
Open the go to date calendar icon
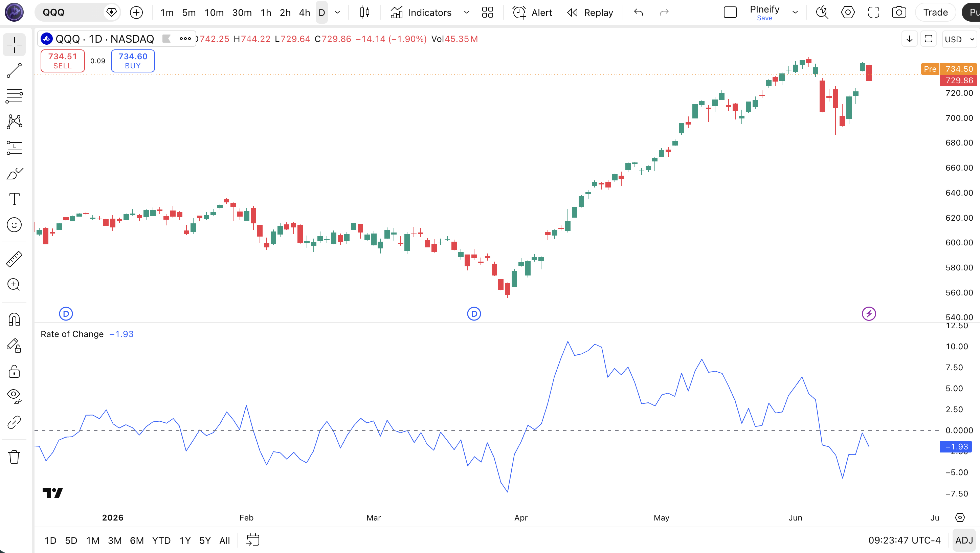[x=253, y=540]
